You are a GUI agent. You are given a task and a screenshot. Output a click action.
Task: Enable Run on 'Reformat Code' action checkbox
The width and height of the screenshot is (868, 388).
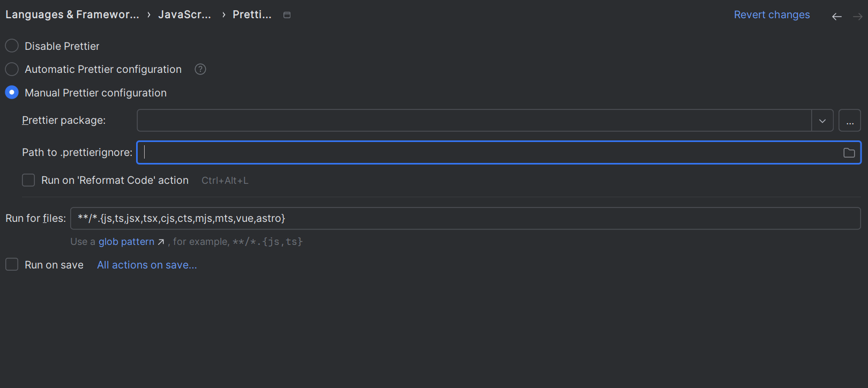click(28, 180)
